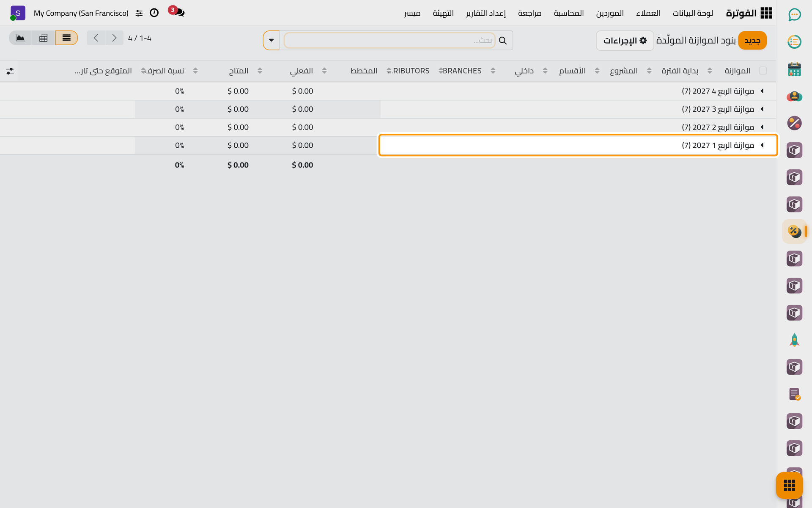Open the الإجراءات actions button
Viewport: 812px width, 508px height.
625,40
